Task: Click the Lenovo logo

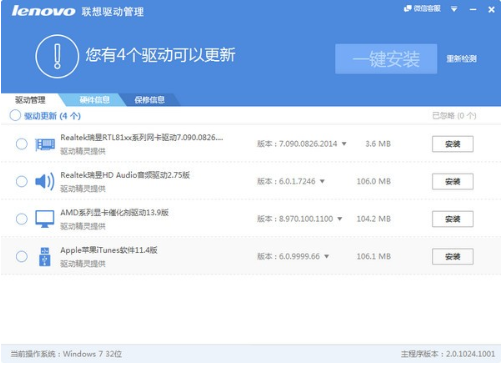Action: 44,11
